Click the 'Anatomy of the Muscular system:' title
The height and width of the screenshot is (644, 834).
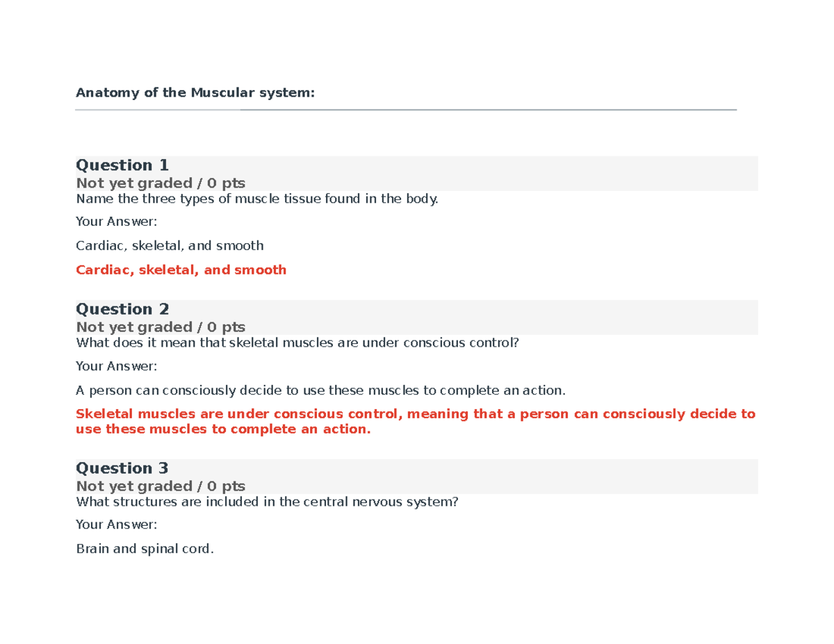click(x=195, y=92)
